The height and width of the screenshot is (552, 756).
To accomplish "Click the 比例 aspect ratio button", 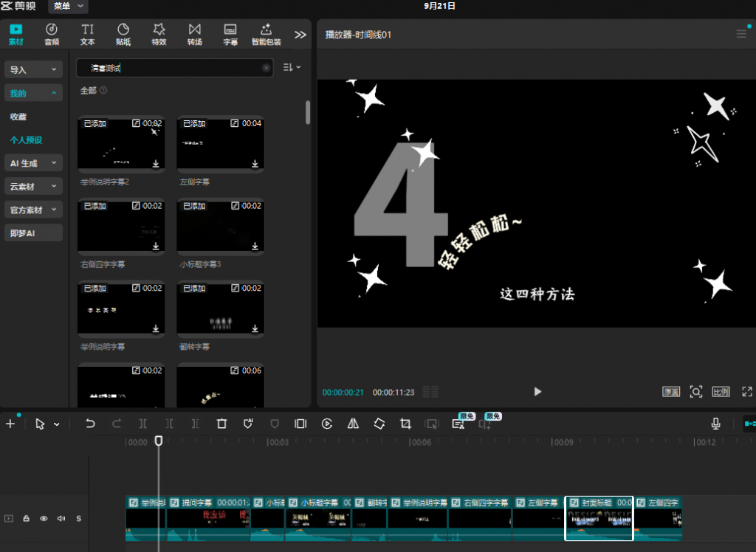I will click(x=721, y=392).
